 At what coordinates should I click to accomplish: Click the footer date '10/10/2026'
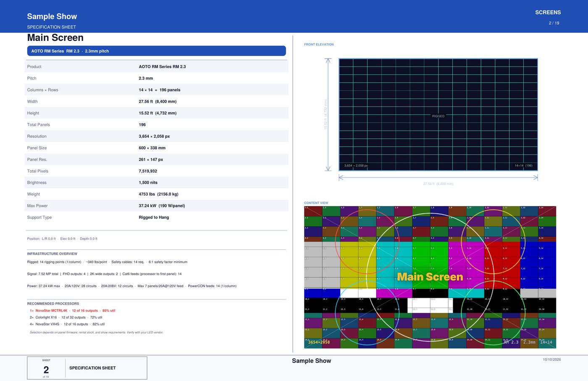click(551, 360)
